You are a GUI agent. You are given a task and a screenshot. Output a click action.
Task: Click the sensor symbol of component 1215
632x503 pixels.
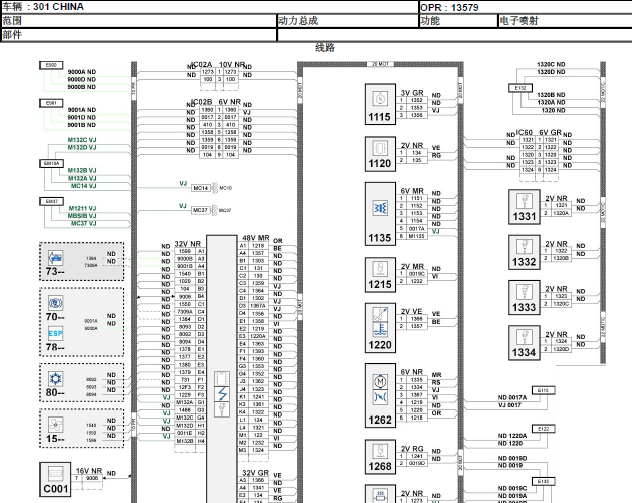coord(380,269)
